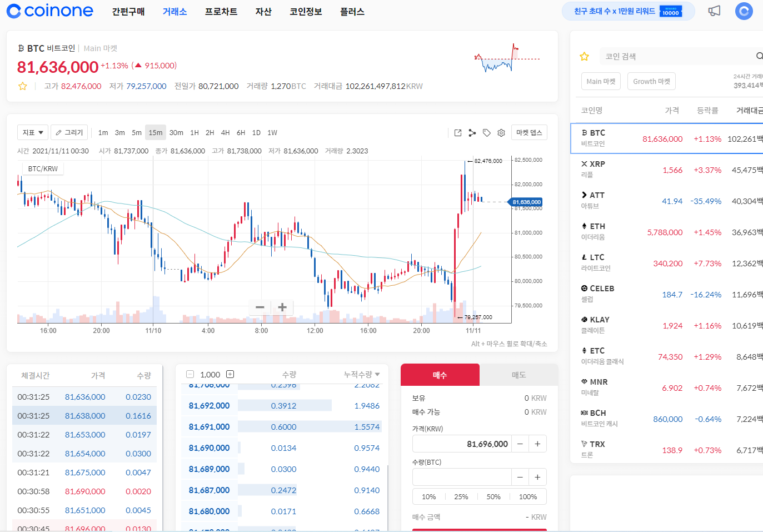Screen dimensions: 763x532
Task: Click the coin search magnifier icon
Action: click(x=759, y=56)
